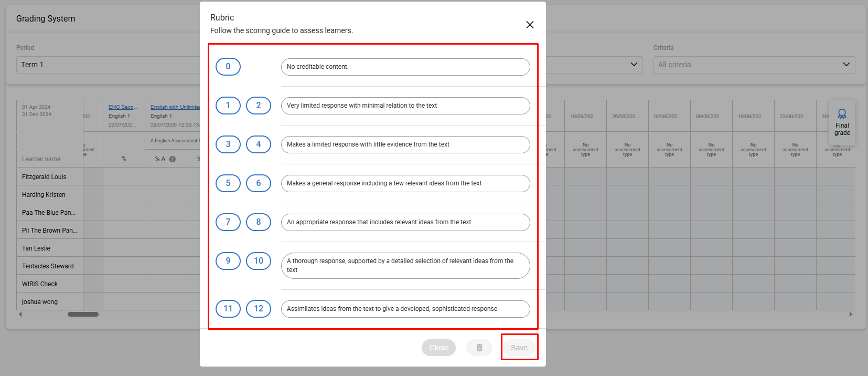
Task: Open the Final grade ribbon icon
Action: (842, 122)
